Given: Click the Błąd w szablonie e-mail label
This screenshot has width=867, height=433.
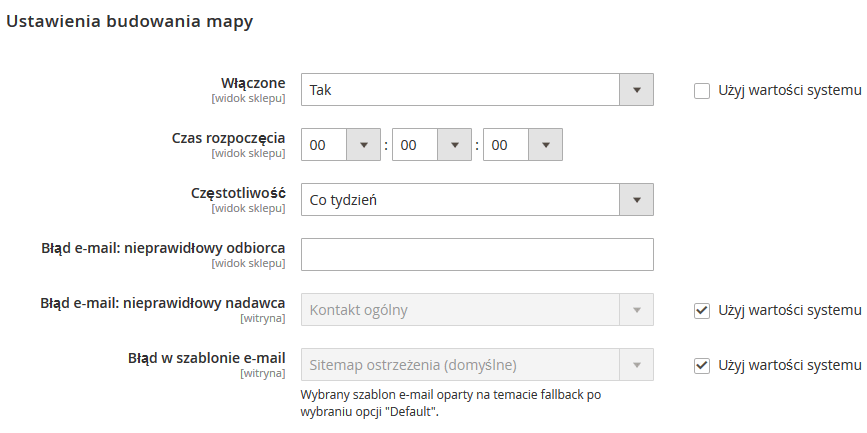Looking at the screenshot, I should (206, 357).
